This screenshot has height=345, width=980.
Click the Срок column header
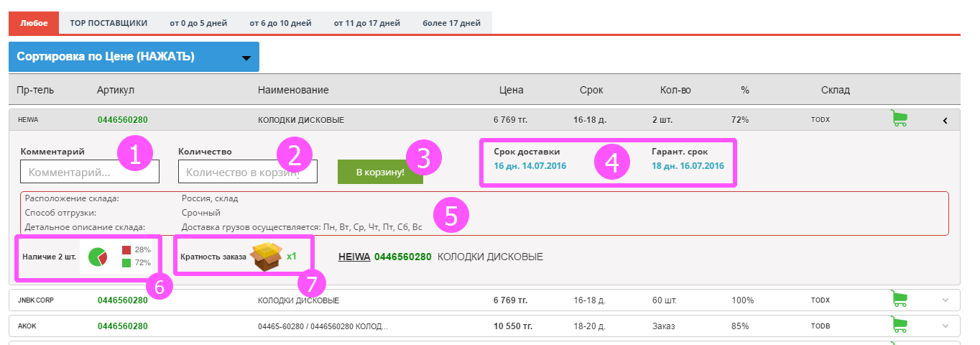591,90
